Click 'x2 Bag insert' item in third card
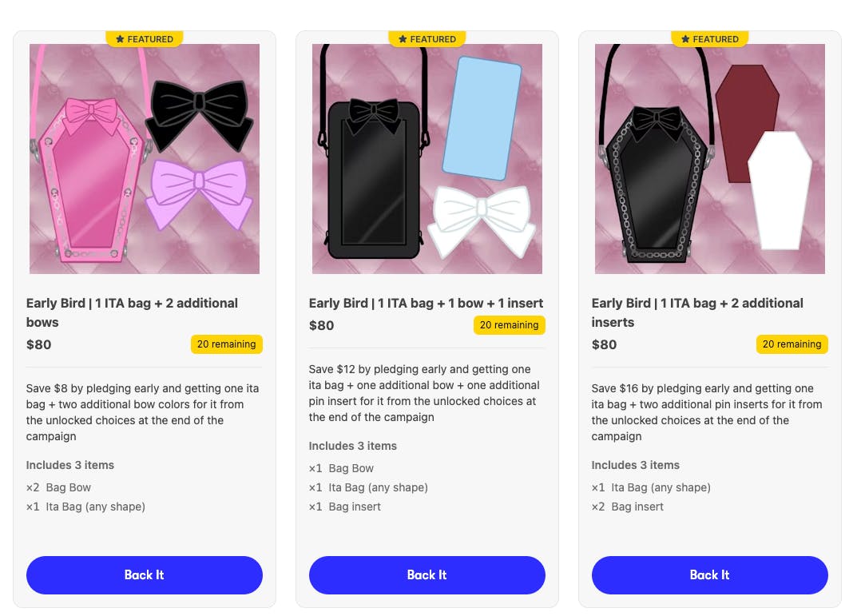Screen dimensions: 853x616 click(628, 507)
